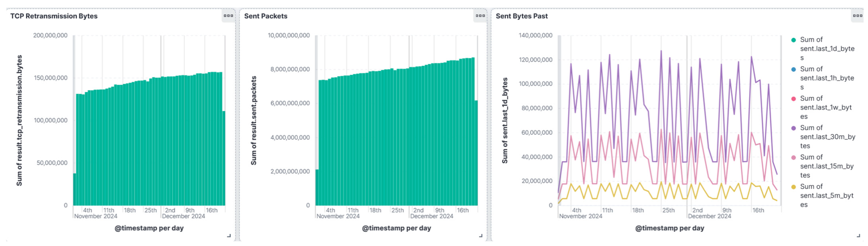Toggle Sum of sent.last_30m_bytes legend series

point(827,137)
